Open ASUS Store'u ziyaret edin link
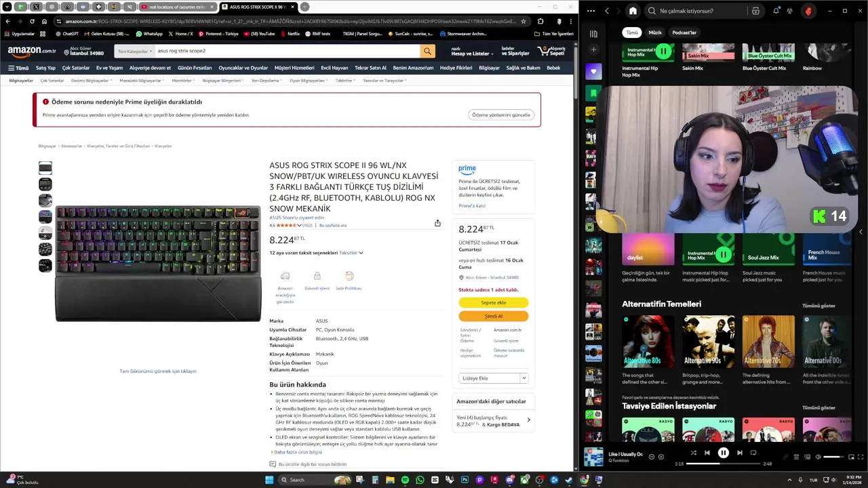Screen dimensions: 868x488 (x=296, y=218)
